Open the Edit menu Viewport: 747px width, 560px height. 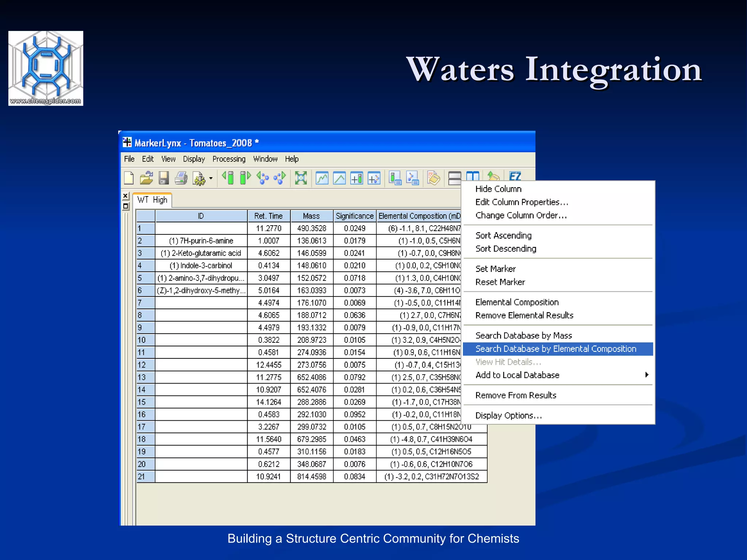(x=148, y=159)
